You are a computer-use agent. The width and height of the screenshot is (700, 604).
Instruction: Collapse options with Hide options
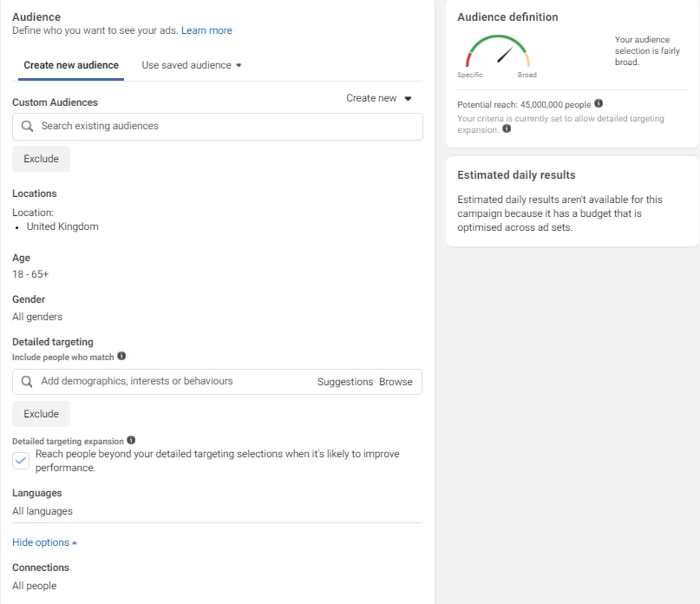click(44, 542)
